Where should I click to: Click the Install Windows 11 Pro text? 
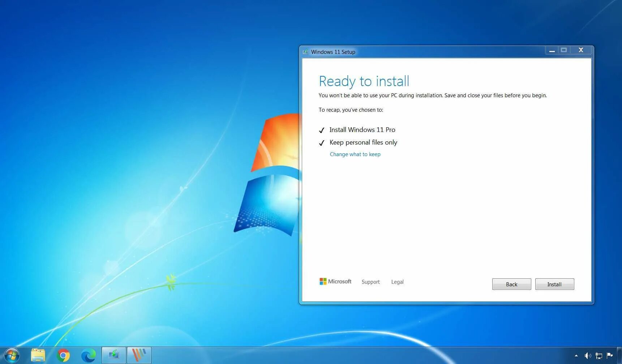tap(362, 130)
